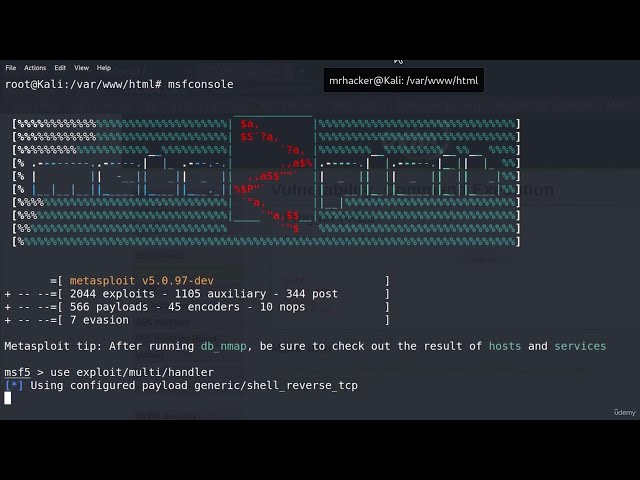Click the 'metasploit v5.0.97-dev' version text

[x=142, y=281]
